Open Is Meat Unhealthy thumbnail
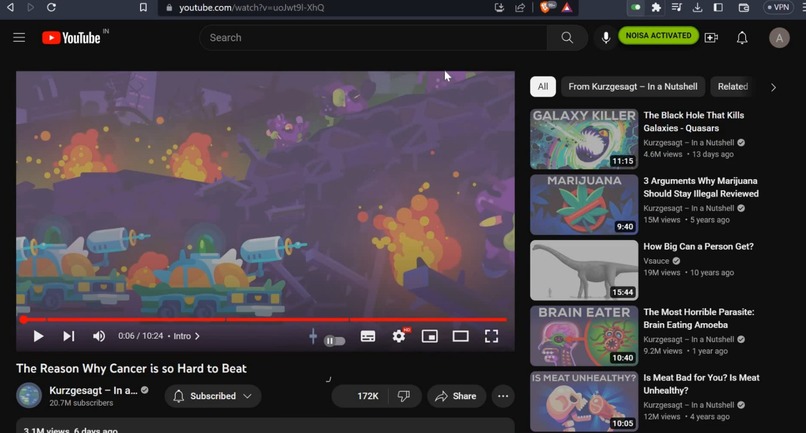Screen dimensions: 806x433 [x=584, y=401]
